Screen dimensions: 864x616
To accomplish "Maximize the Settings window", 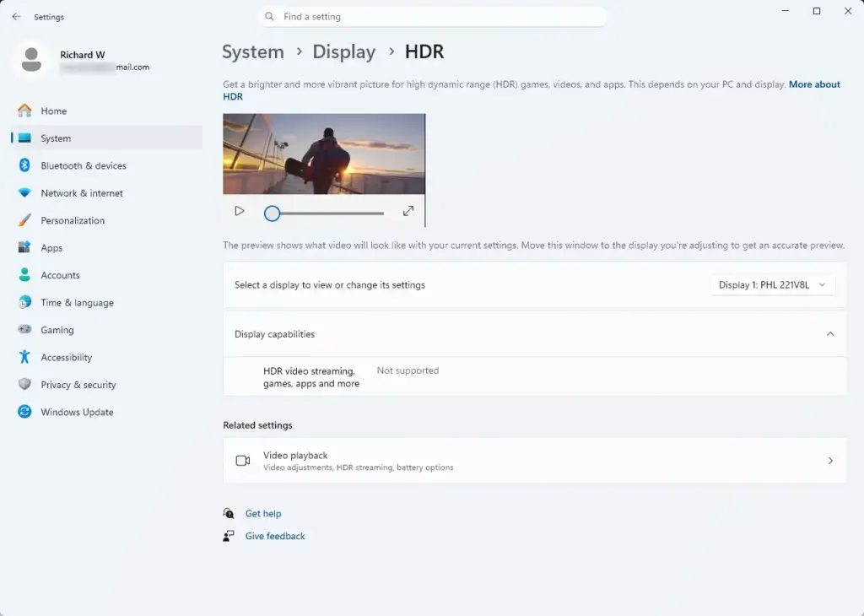I will [x=817, y=11].
